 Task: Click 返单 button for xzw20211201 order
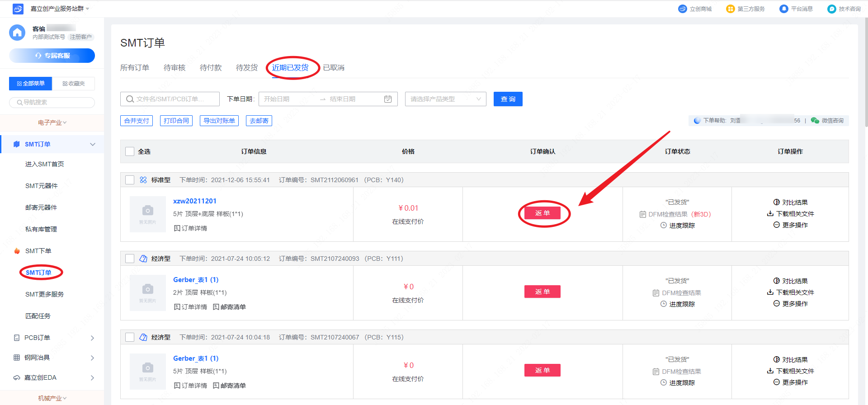click(x=542, y=213)
